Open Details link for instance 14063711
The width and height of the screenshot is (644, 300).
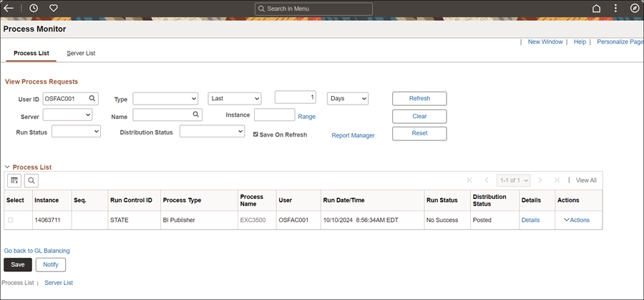(x=531, y=220)
